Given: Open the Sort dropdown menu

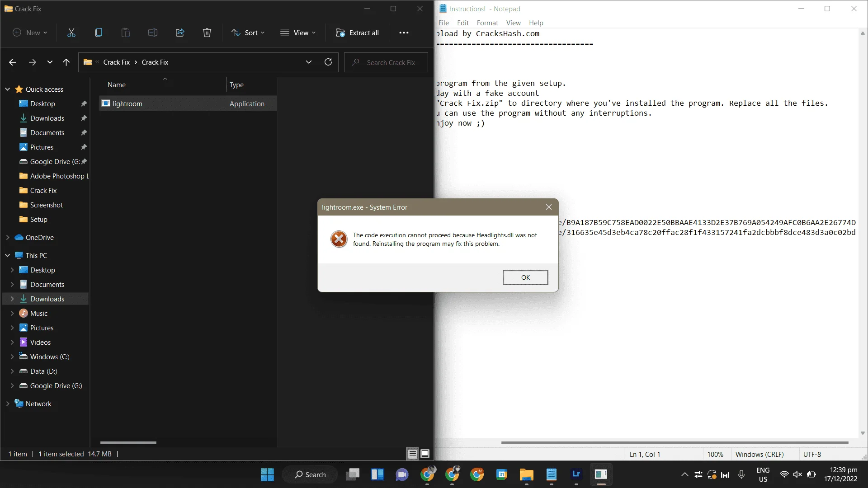Looking at the screenshot, I should click(248, 33).
